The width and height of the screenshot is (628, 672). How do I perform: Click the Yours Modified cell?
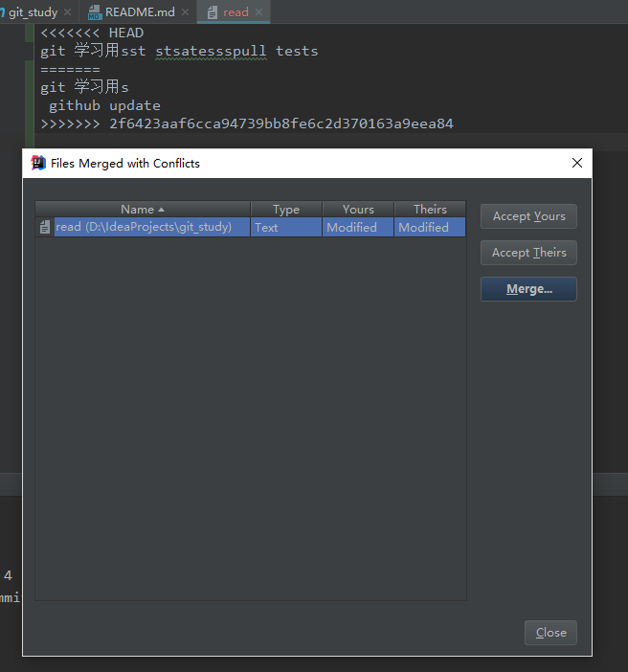[358, 227]
